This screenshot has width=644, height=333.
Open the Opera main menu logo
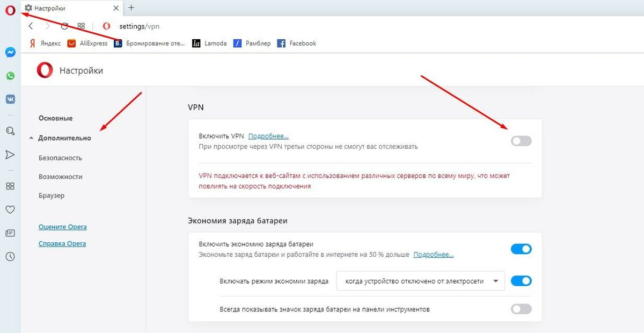pos(10,10)
